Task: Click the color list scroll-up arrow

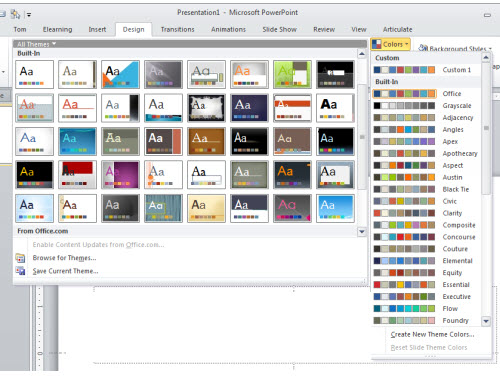Action: click(x=486, y=58)
